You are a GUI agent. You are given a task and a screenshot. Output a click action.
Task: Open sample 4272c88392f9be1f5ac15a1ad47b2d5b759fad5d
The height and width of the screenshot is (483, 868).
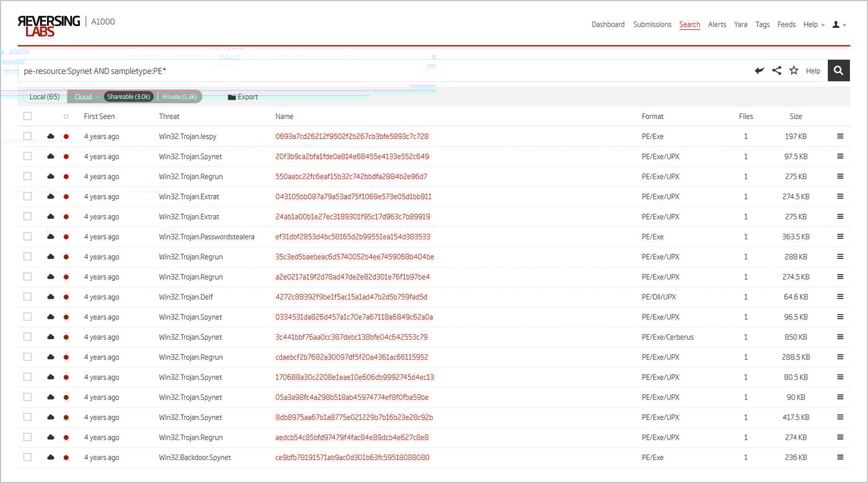pos(352,297)
